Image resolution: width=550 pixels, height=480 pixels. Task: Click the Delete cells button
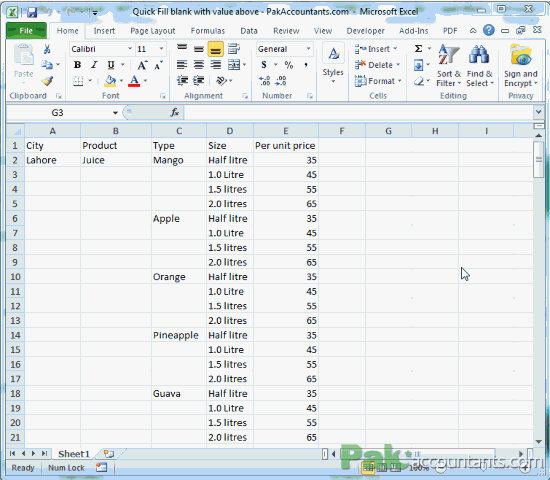(x=377, y=65)
